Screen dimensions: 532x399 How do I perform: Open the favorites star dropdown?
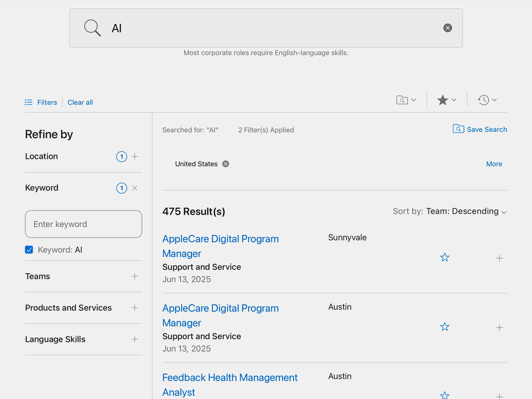point(447,100)
